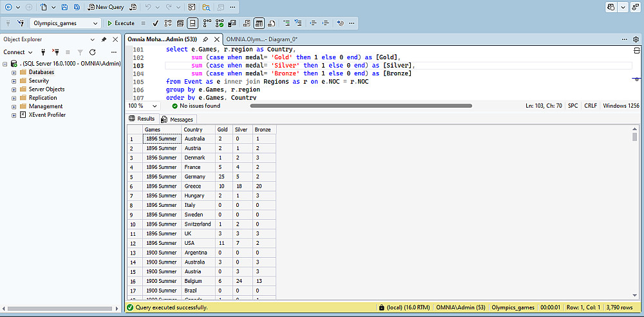This screenshot has height=317, width=644.
Task: Click the Parse query checkmark icon
Action: pyautogui.click(x=155, y=23)
